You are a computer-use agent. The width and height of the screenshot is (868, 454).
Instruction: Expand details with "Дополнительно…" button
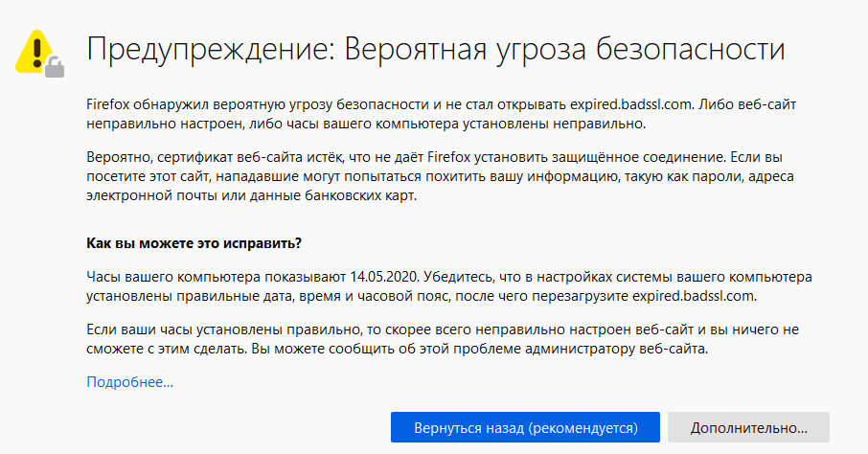click(x=748, y=426)
